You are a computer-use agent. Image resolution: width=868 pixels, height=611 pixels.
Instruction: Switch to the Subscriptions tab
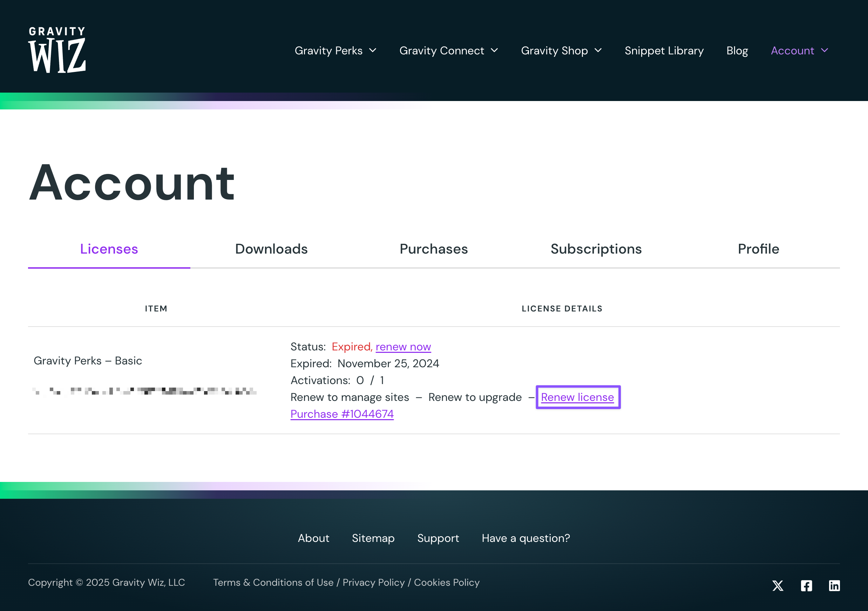tap(596, 249)
